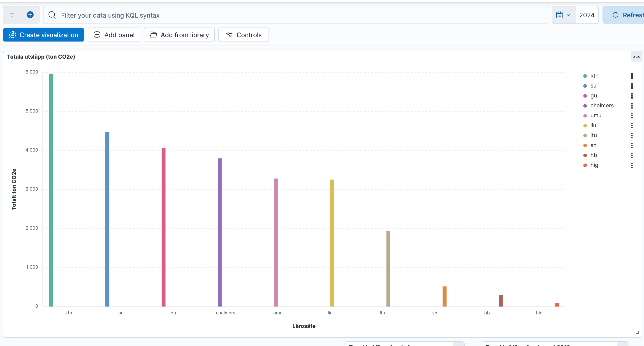Screen dimensions: 644x346
Task: Click Create visualization button
Action: [x=44, y=35]
